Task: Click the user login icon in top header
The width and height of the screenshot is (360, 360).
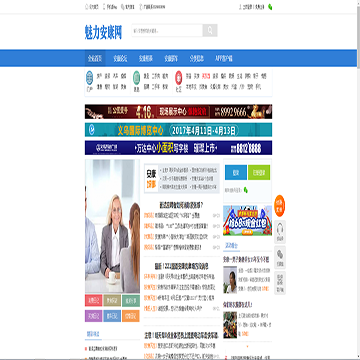Action: click(240, 7)
